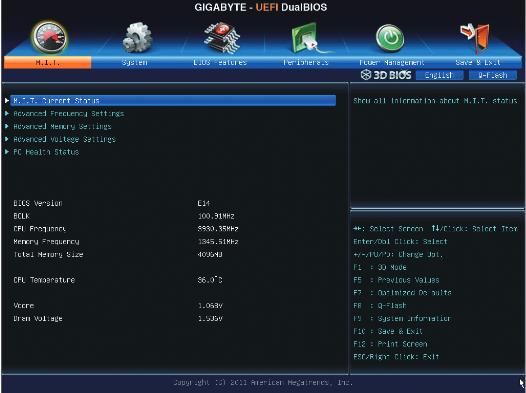526x393 pixels.
Task: Open Advanced Voltage Settings entry
Action: 64,139
